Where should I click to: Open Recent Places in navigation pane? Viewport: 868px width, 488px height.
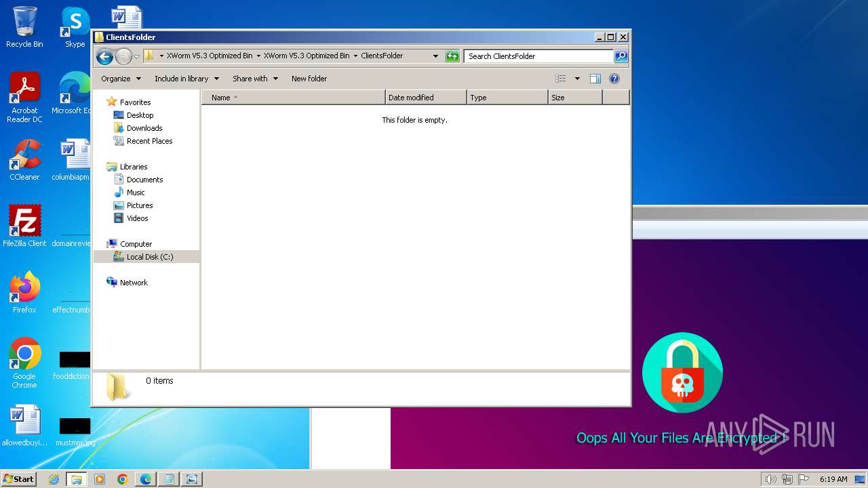(149, 141)
